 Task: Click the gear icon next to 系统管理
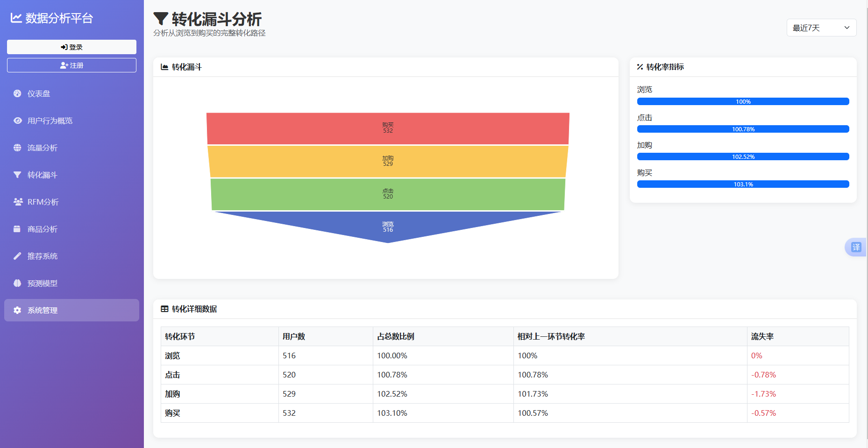tap(17, 310)
